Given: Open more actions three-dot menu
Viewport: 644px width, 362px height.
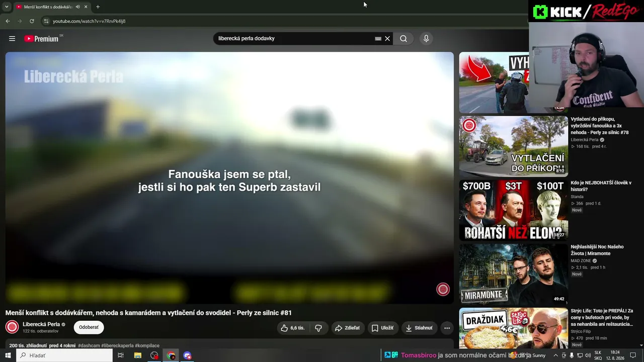Looking at the screenshot, I should [x=447, y=328].
